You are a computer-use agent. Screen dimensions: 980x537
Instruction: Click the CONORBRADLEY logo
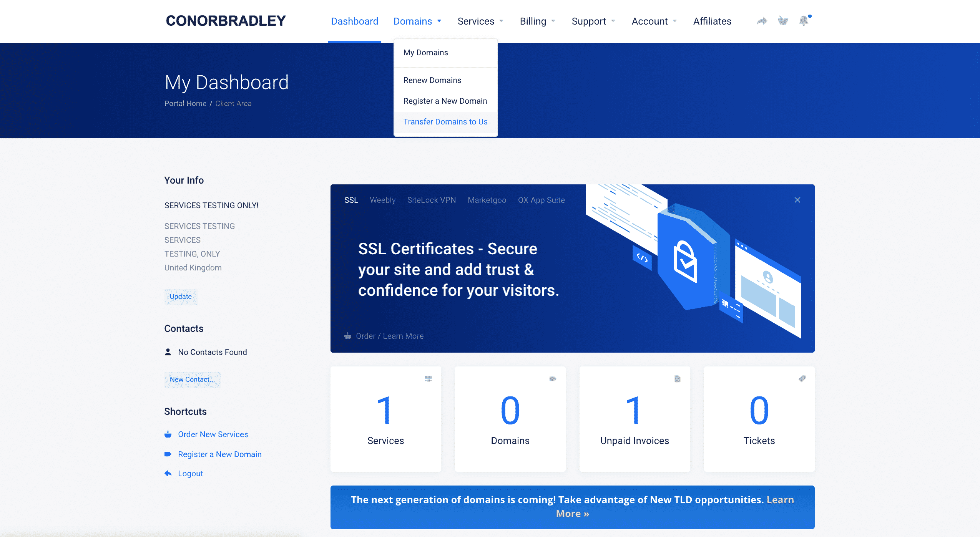[226, 21]
